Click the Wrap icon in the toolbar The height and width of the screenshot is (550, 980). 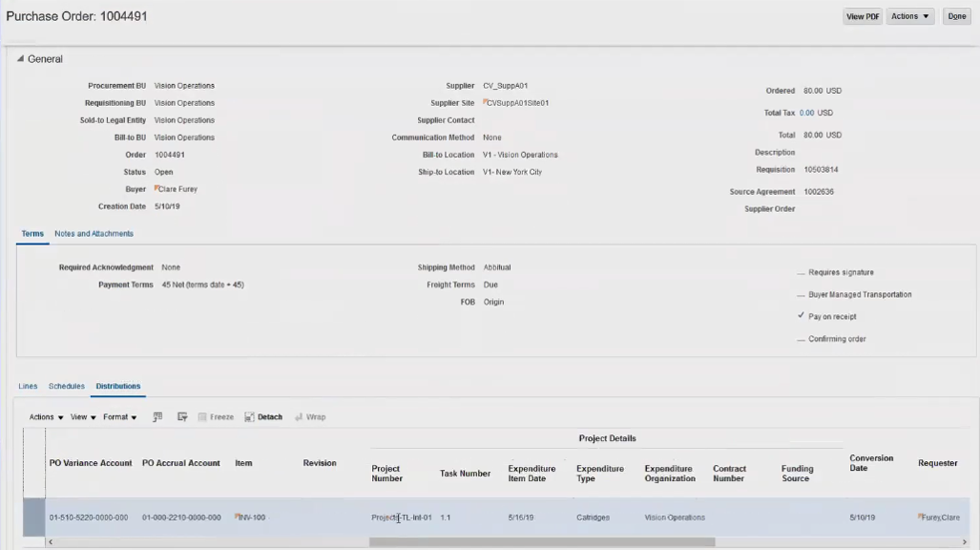(312, 416)
